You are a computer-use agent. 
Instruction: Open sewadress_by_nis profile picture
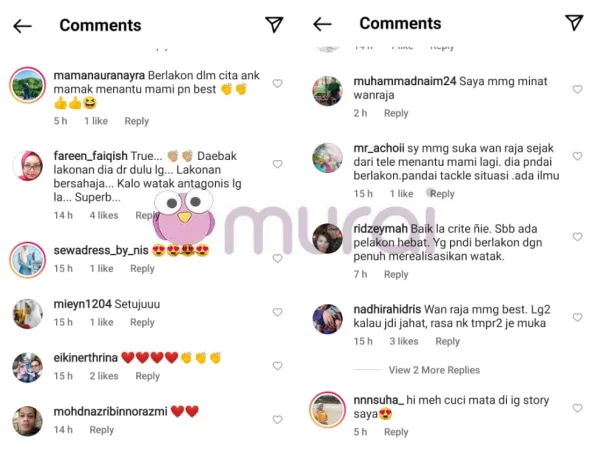point(28,260)
